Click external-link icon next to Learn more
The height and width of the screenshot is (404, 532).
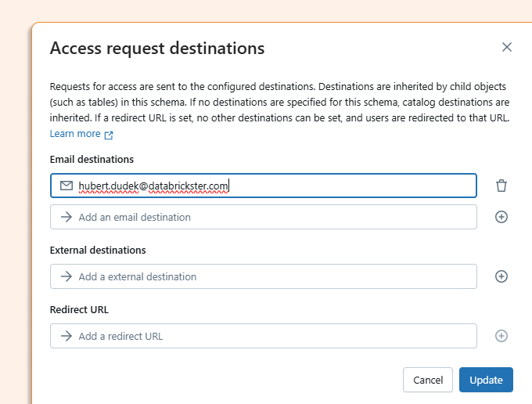109,135
